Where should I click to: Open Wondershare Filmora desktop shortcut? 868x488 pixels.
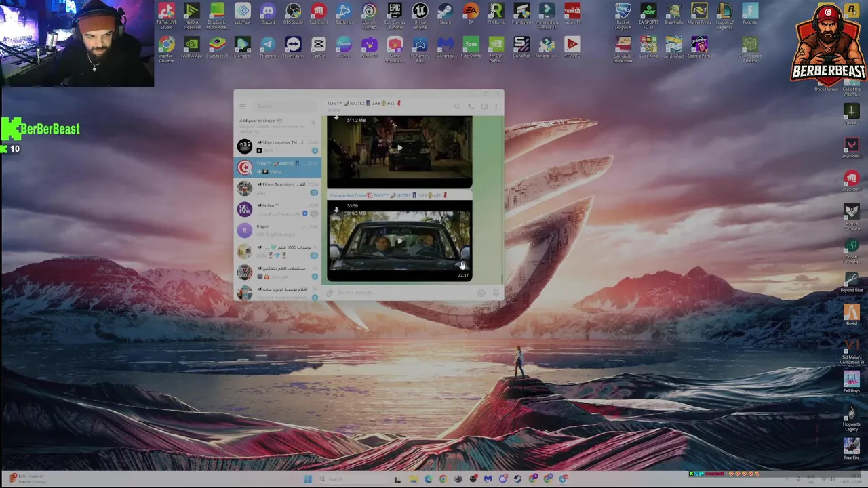547,16
